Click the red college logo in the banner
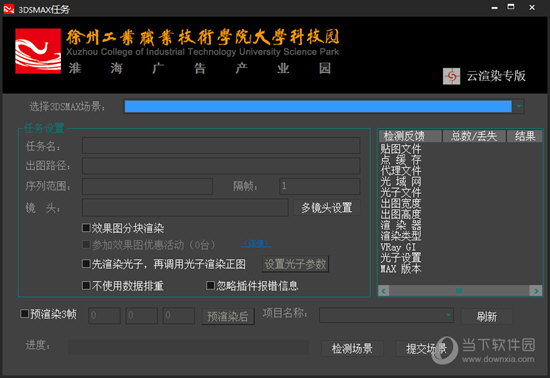The image size is (550, 378). (38, 51)
